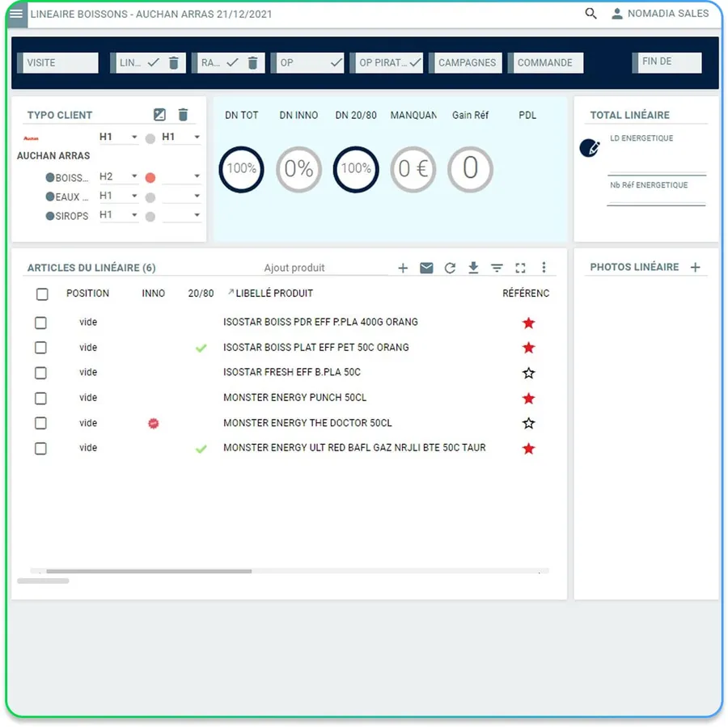Viewport: 728px width, 727px height.
Task: Open the COMMANDE step
Action: tap(545, 63)
